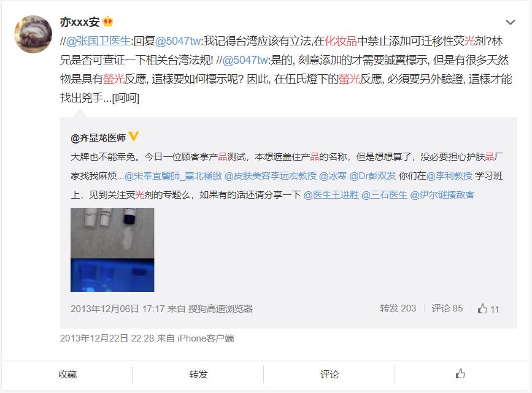Click the yellow V verification badge

pyautogui.click(x=134, y=136)
